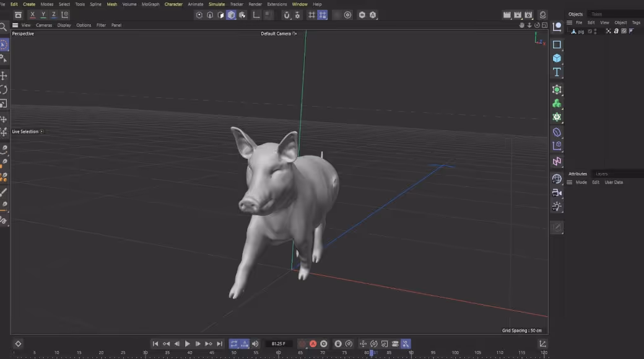Screen dimensions: 644x359
Task: Select the highlighted Model mode icon
Action: coord(231,16)
